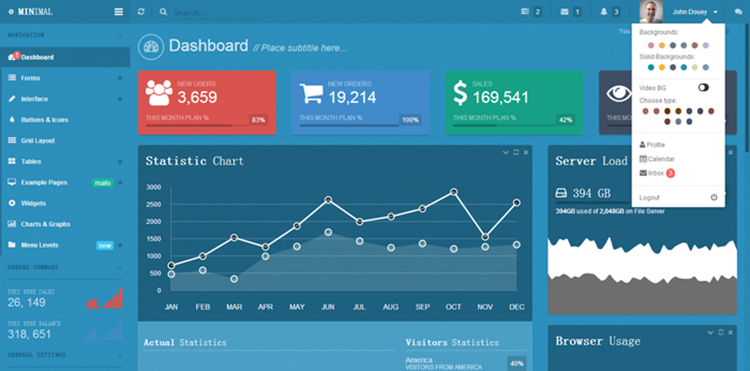
Task: Click the OCT peak point on chart line
Action: [453, 192]
